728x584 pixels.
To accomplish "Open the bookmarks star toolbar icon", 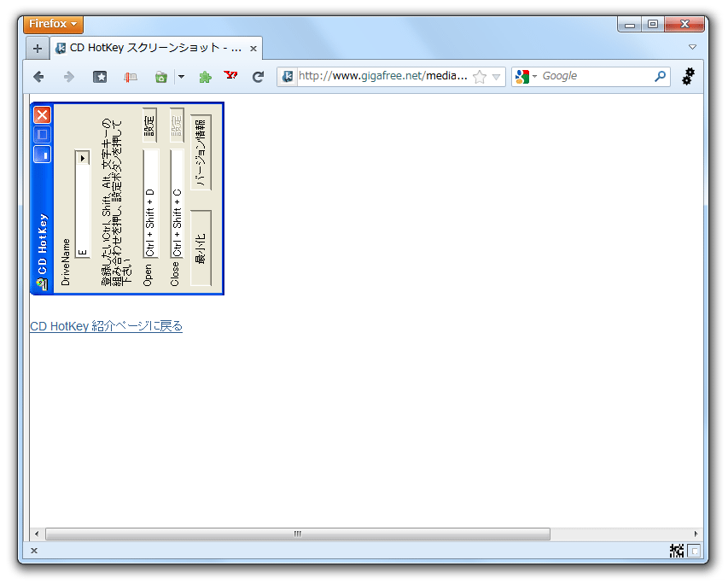I will tap(99, 77).
